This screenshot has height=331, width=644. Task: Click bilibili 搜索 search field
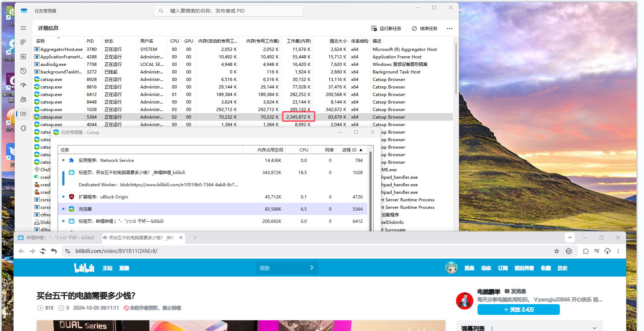point(287,268)
